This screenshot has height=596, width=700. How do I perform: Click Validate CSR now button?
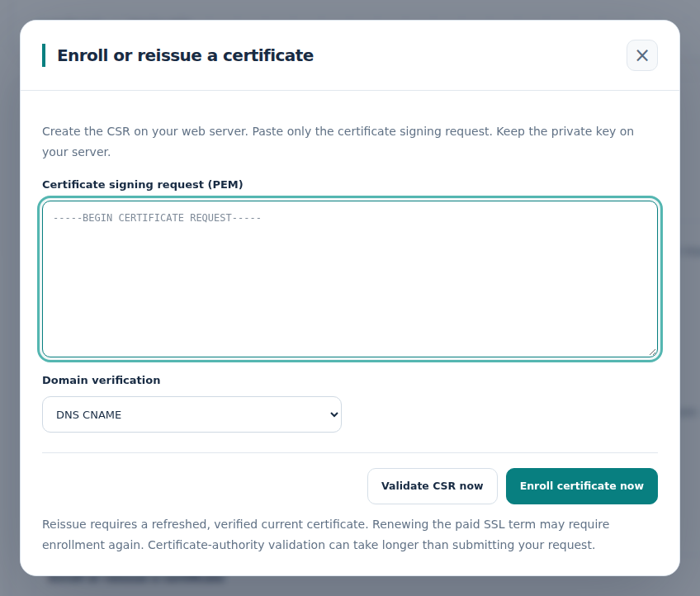433,485
